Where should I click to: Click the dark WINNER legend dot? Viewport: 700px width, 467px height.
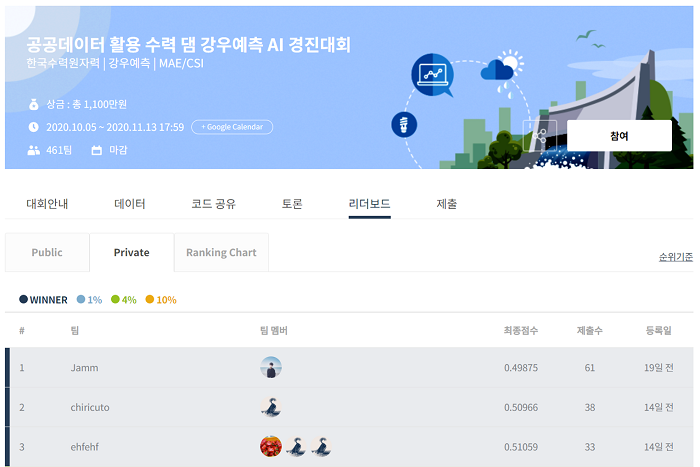click(24, 300)
